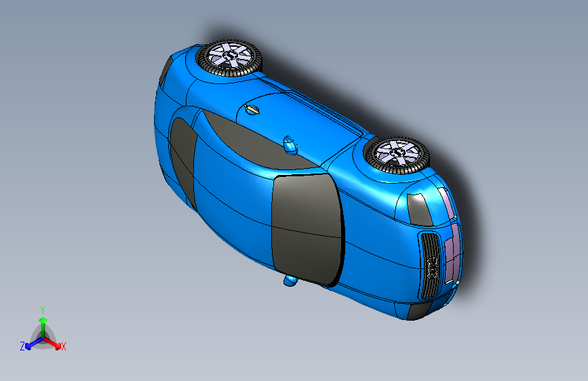Select the rear wheel of the car model
Screen dimensions: 588x381
click(229, 58)
